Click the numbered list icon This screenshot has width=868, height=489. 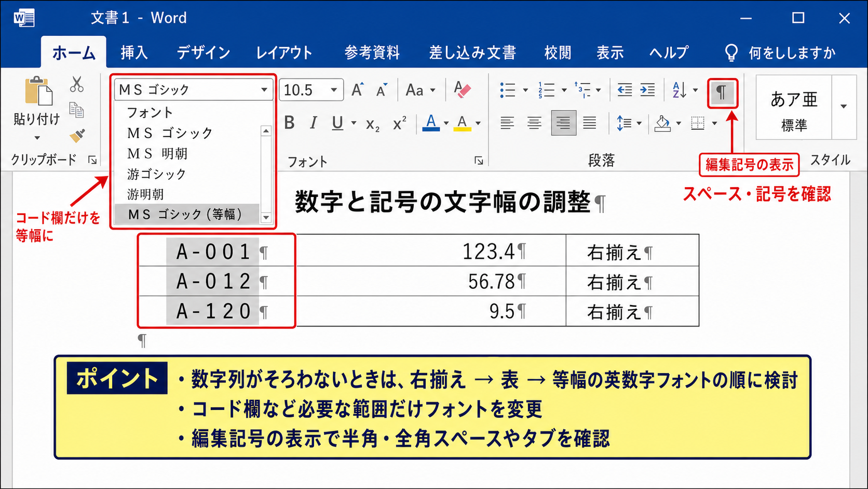546,90
